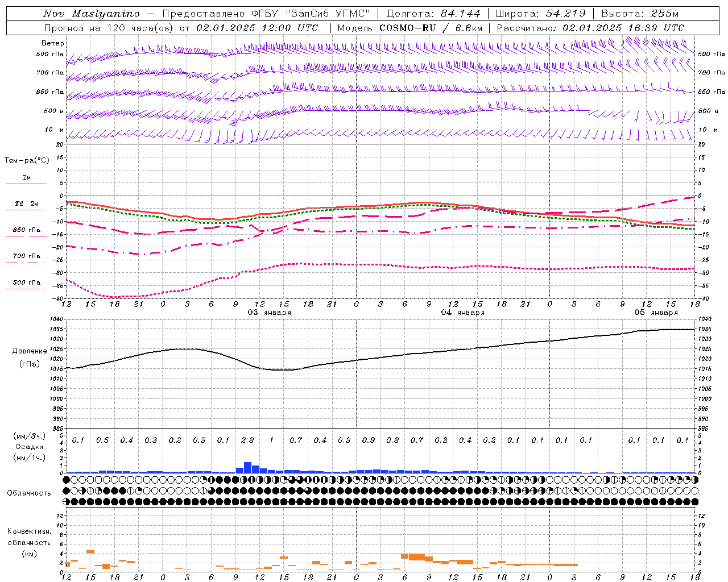Click the 'Облачность' cloud cover label
This screenshot has height=582, width=728.
coord(29,493)
